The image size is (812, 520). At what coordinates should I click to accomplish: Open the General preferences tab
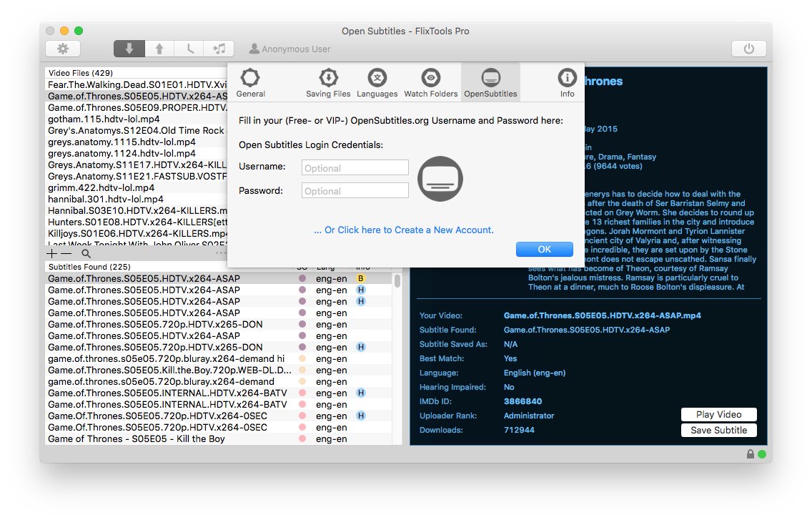pos(251,83)
